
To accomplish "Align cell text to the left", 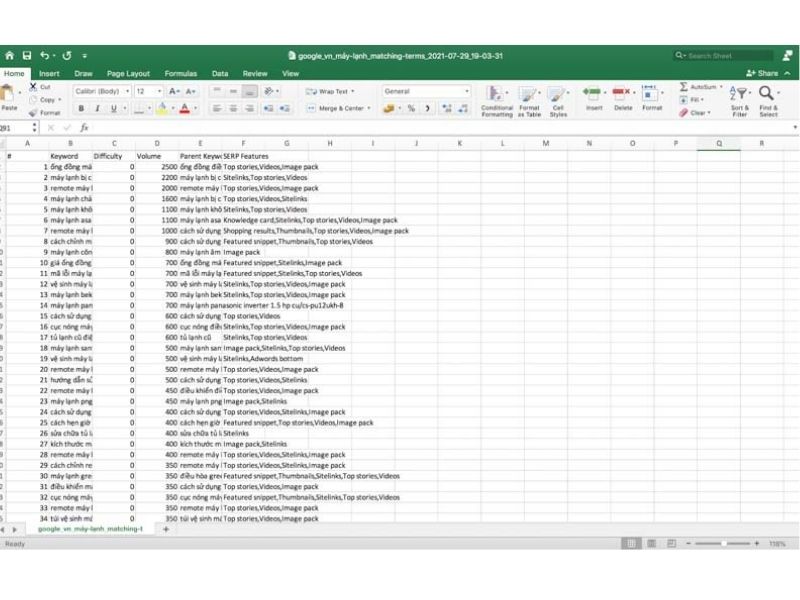I will [217, 108].
